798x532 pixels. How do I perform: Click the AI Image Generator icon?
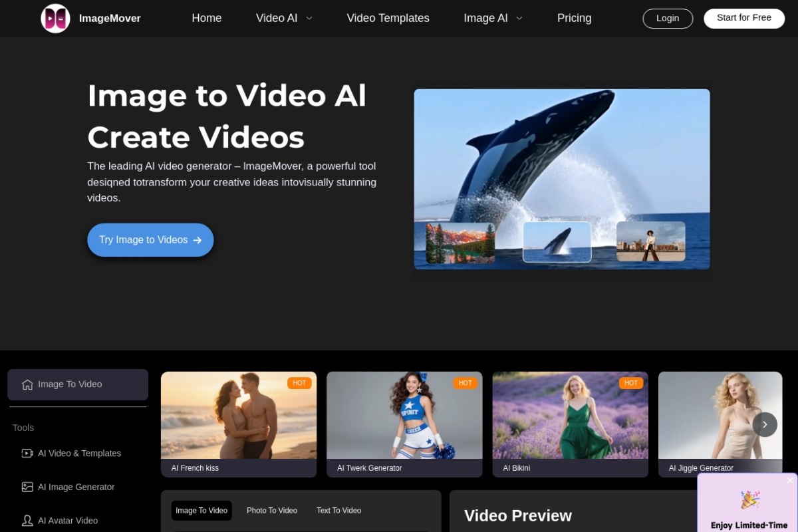pyautogui.click(x=27, y=487)
